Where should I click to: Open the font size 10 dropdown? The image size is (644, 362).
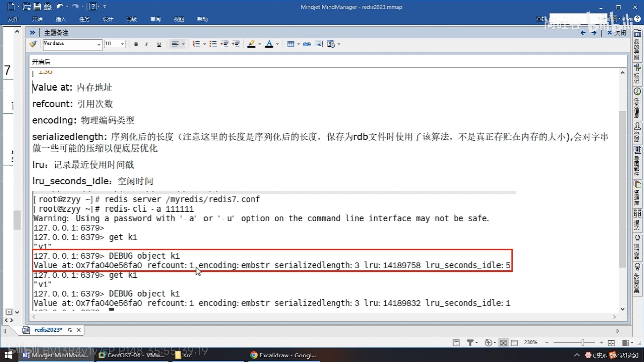[x=122, y=44]
